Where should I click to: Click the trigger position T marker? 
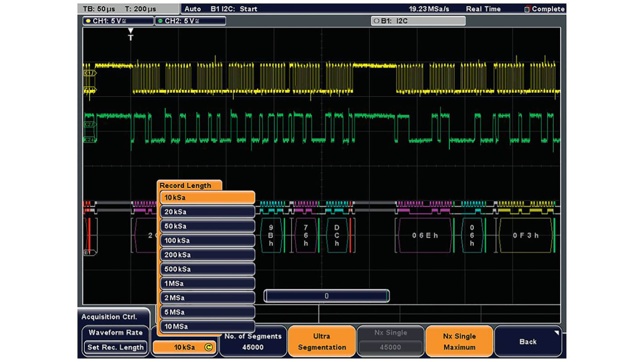point(131,34)
